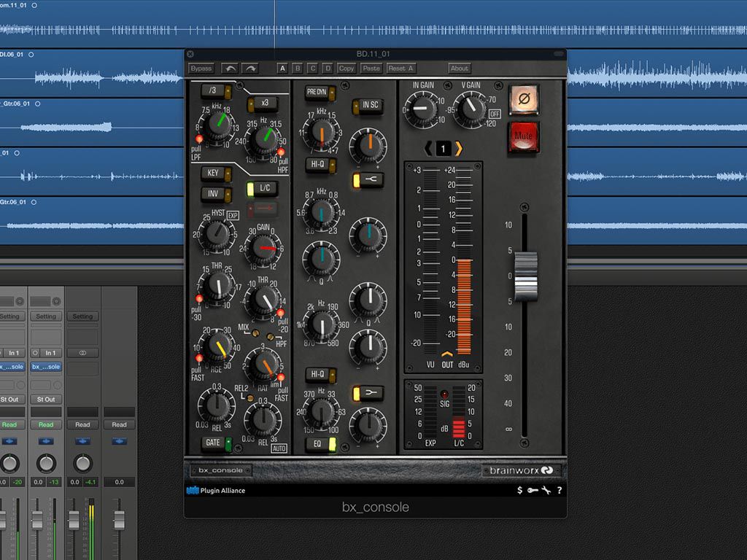Open the Plugin Alliance dollar sign icon
The width and height of the screenshot is (747, 560).
(519, 491)
